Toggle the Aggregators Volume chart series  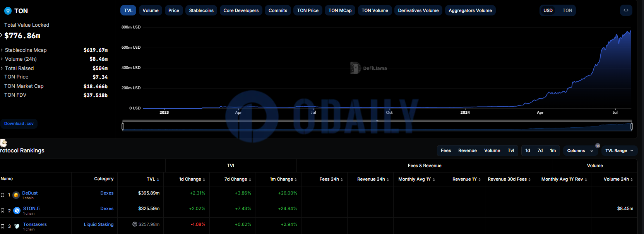470,10
